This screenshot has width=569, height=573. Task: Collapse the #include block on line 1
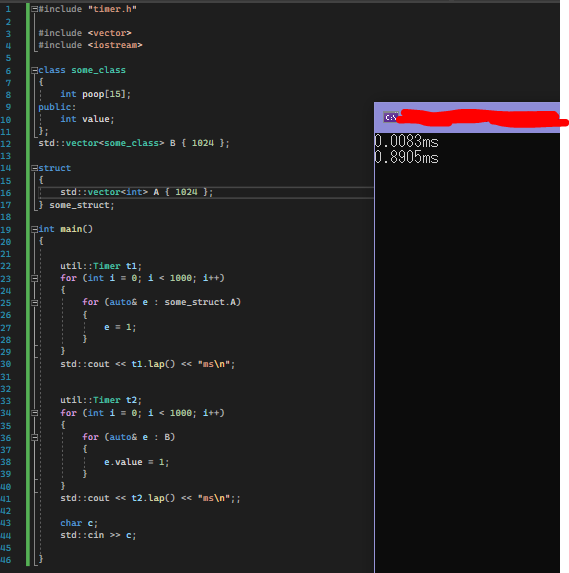tap(35, 9)
